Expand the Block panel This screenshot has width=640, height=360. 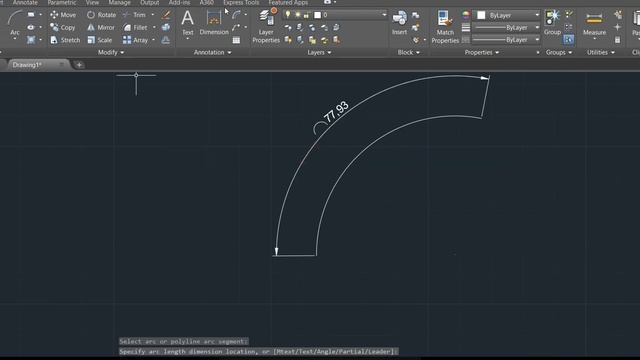(409, 52)
